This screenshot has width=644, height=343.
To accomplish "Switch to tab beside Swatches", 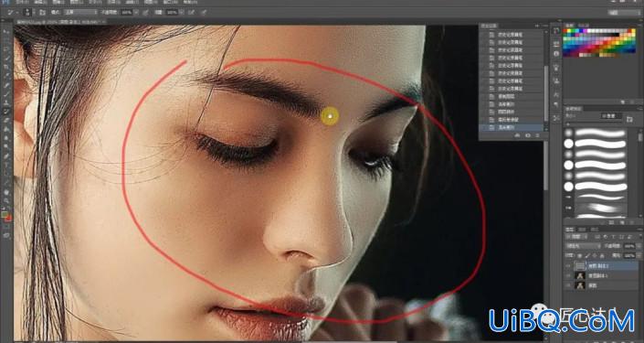I will tap(583, 25).
